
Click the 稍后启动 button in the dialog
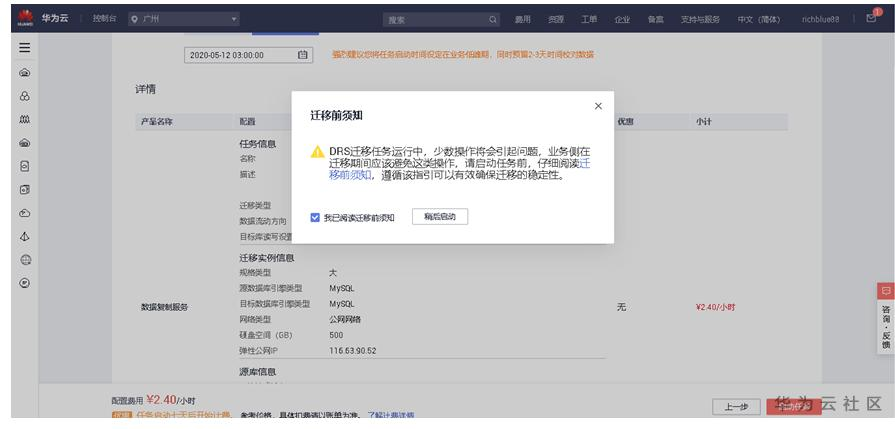point(440,217)
